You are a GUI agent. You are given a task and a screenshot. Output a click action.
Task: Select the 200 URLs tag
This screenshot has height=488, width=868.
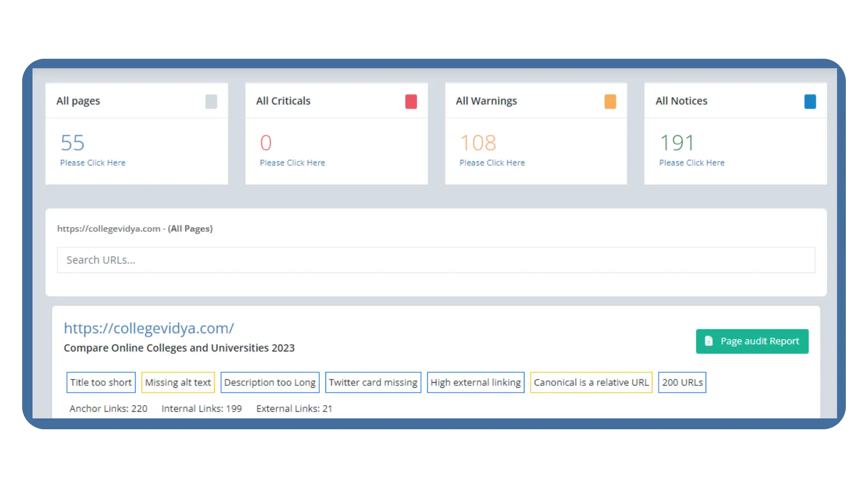(682, 382)
